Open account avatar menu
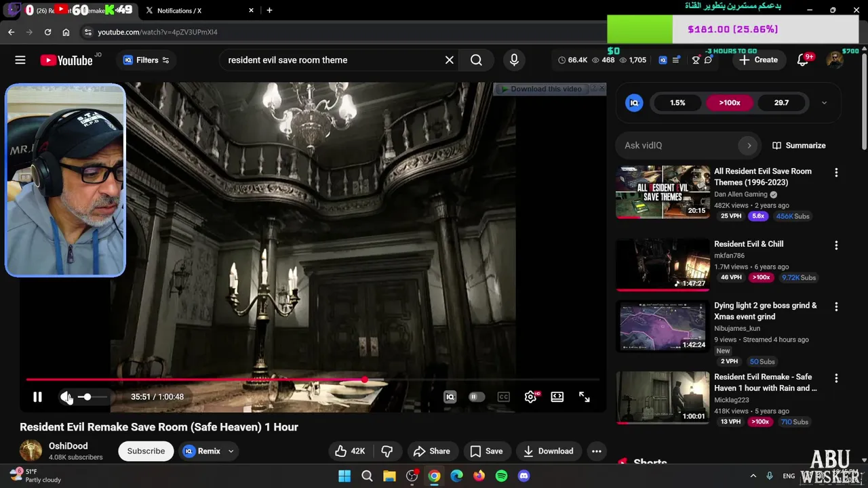This screenshot has height=488, width=868. [x=835, y=60]
